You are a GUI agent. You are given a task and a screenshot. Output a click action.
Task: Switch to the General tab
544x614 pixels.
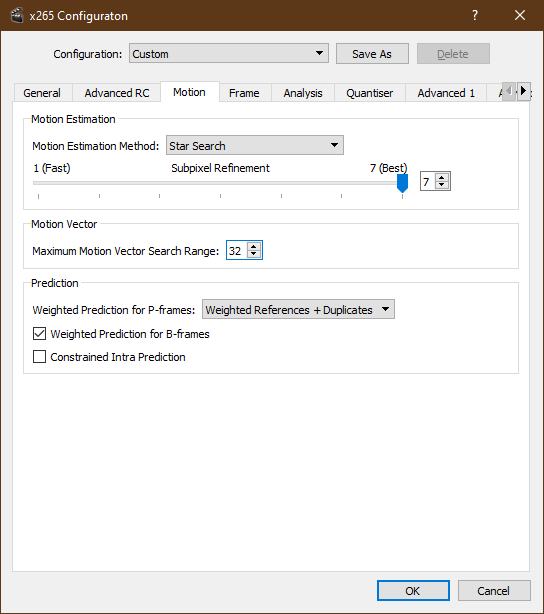42,93
